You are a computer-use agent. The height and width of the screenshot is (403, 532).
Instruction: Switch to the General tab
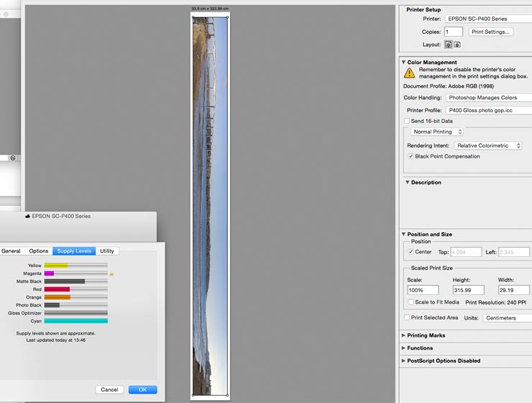pos(12,251)
